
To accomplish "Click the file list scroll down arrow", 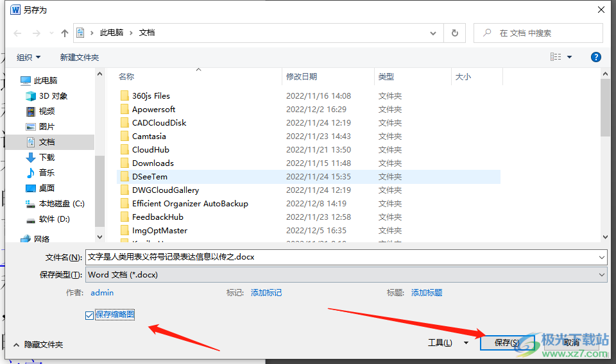I will pyautogui.click(x=605, y=236).
